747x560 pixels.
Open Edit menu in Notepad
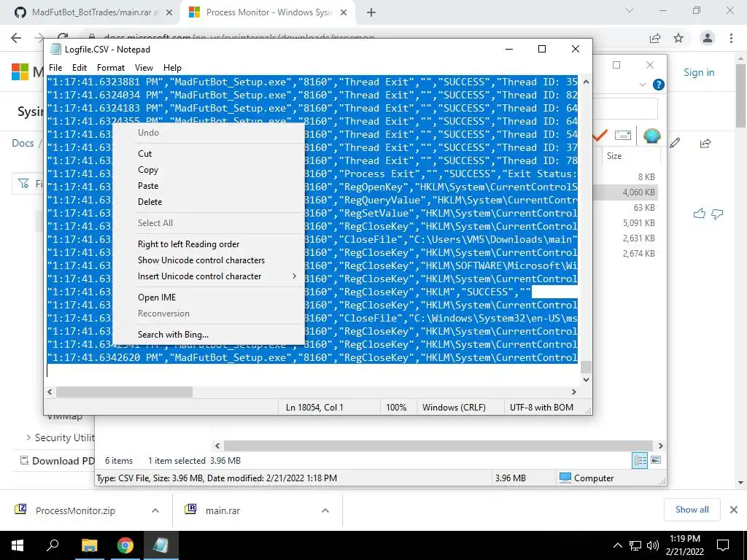point(79,68)
